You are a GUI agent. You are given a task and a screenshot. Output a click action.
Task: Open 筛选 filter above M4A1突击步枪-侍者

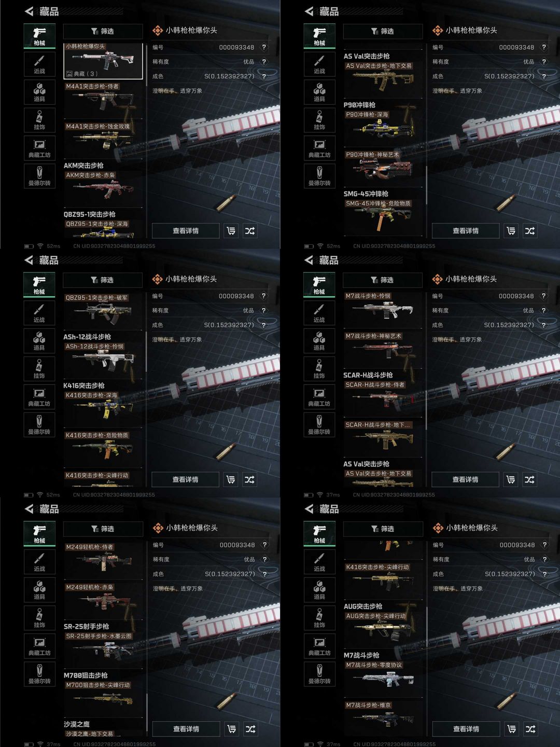point(103,31)
